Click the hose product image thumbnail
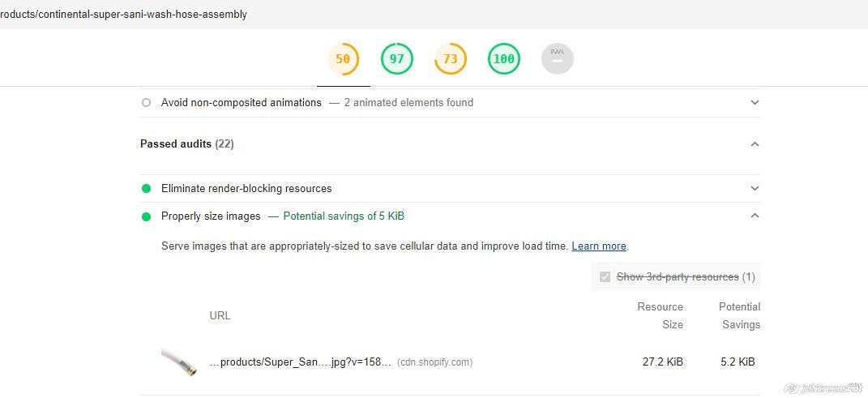Viewport: 868px width, 398px height. 179,362
